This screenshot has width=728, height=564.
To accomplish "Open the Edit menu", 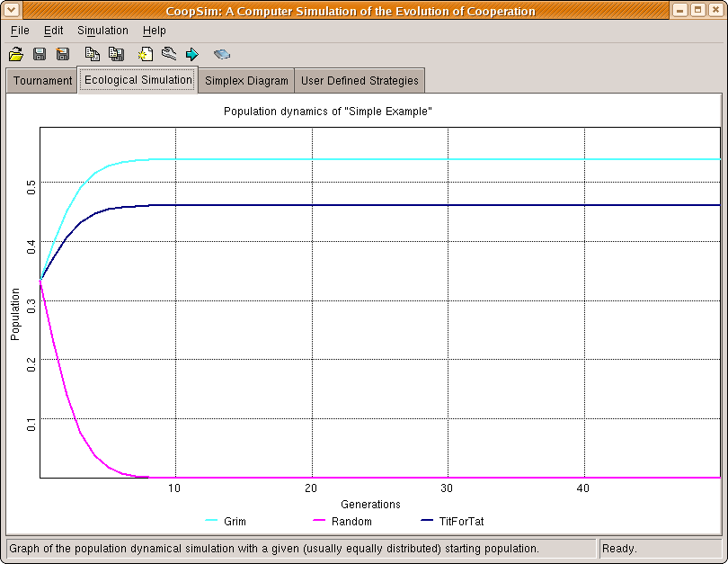I will pos(53,31).
